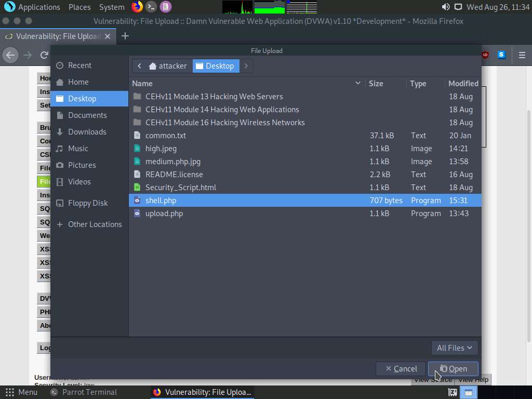Click the Firefox back navigation arrow

coord(10,55)
